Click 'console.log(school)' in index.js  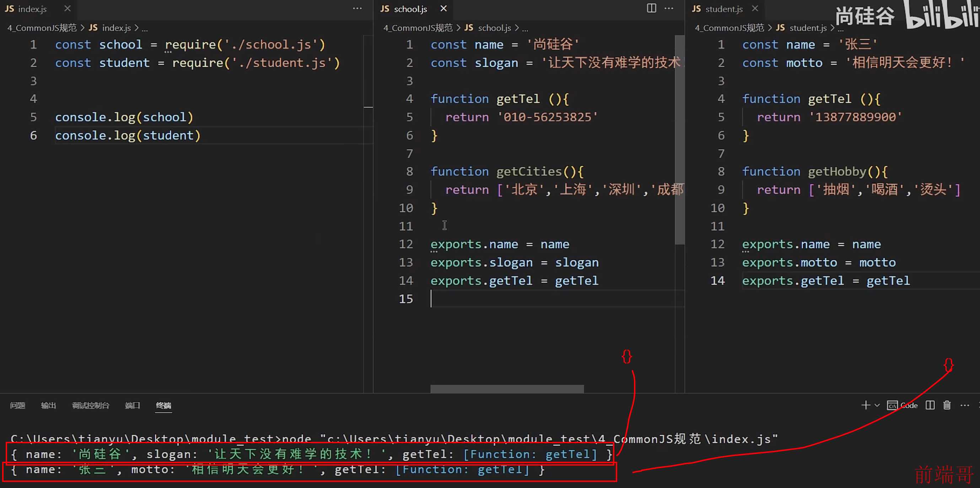pyautogui.click(x=124, y=117)
